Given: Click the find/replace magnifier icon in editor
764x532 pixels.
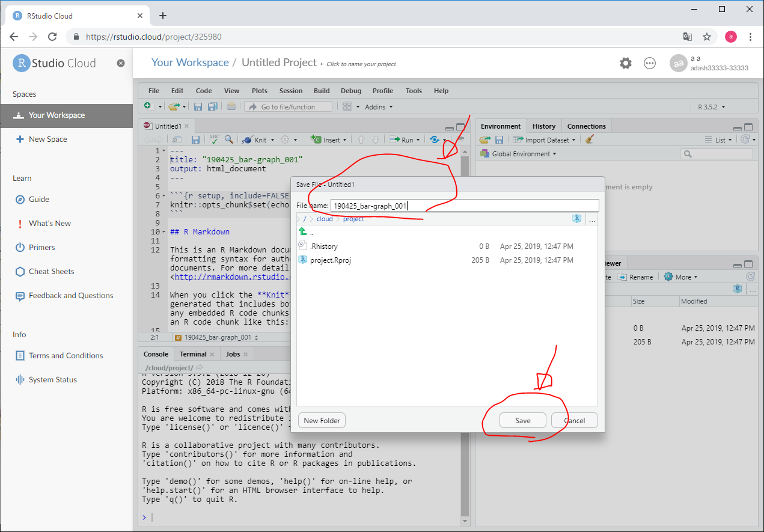Looking at the screenshot, I should (x=228, y=139).
